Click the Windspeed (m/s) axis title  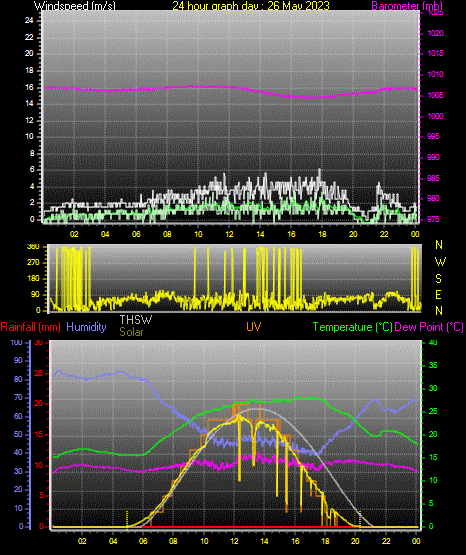coord(75,5)
